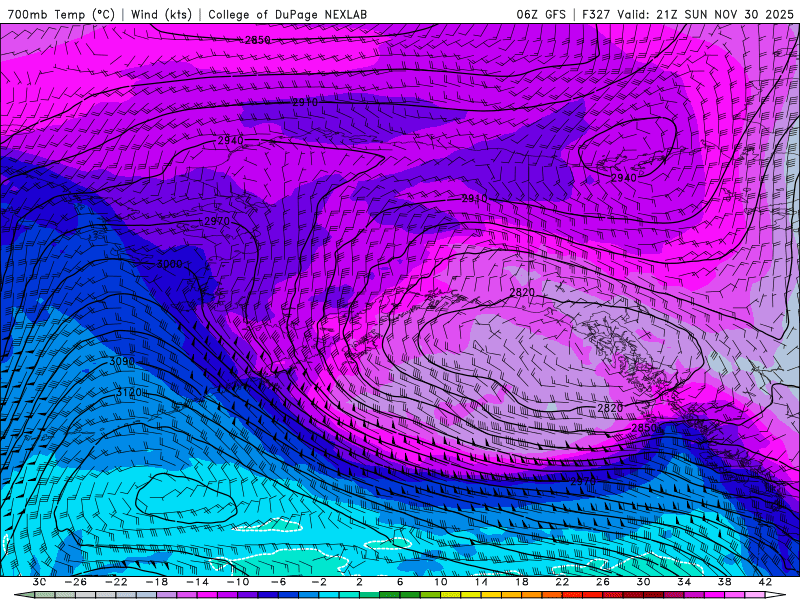Click the 3120 height contour label

(129, 392)
